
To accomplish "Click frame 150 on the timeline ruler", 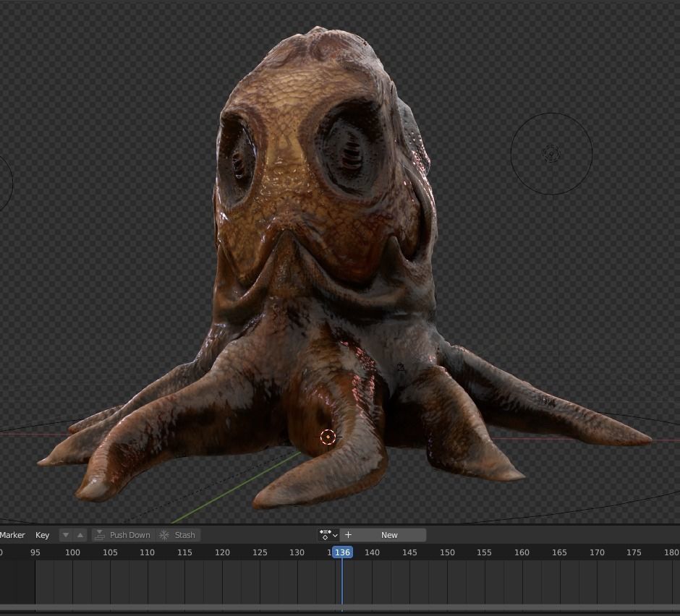I will [x=447, y=552].
